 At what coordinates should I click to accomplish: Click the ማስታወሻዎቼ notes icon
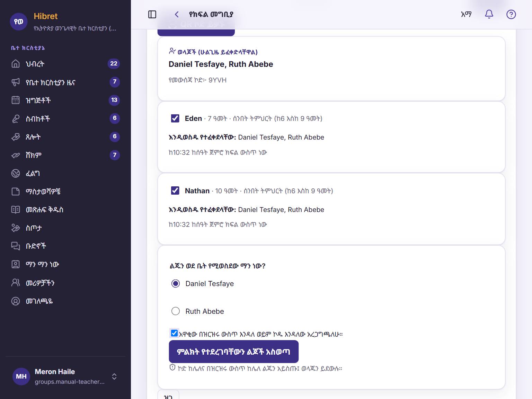coord(16,192)
